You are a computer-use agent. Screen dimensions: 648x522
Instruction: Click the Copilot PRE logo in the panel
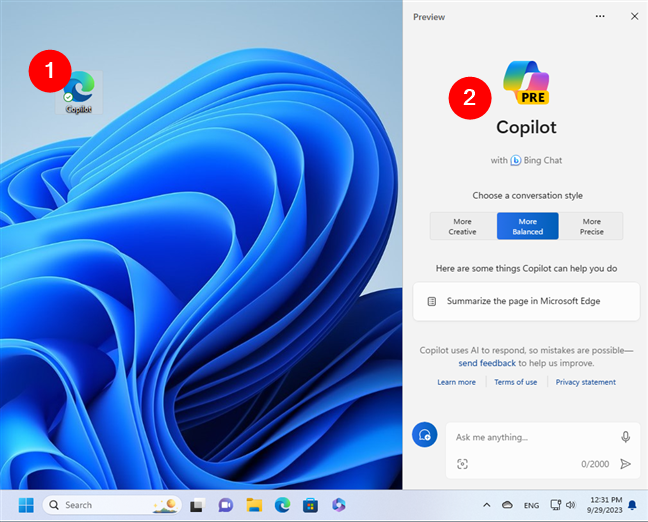point(526,83)
